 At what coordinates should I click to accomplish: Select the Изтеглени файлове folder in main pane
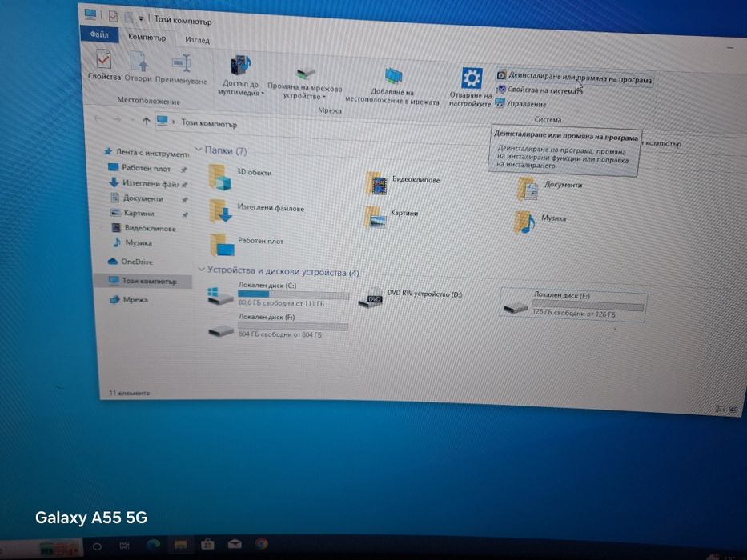[256, 211]
